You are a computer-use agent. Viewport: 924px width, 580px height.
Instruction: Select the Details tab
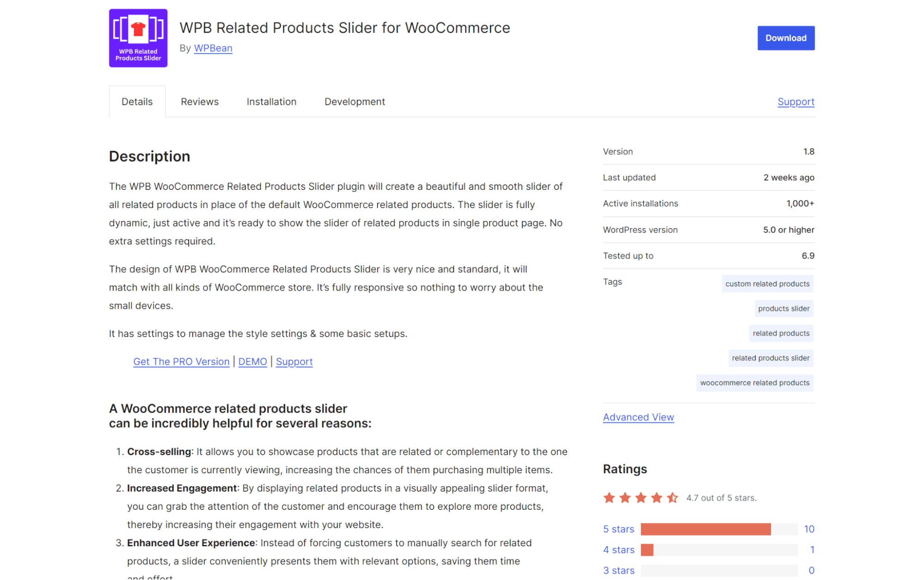click(x=137, y=101)
